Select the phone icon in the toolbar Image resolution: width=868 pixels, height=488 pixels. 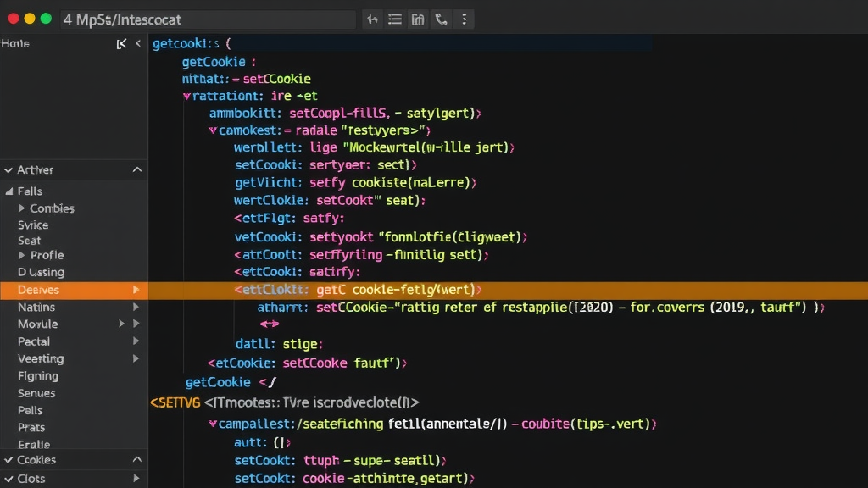coord(441,19)
